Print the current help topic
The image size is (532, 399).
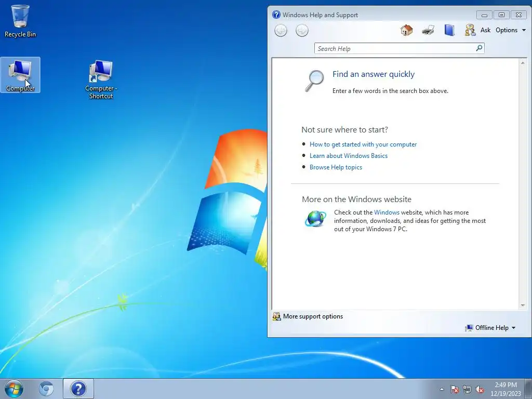428,30
